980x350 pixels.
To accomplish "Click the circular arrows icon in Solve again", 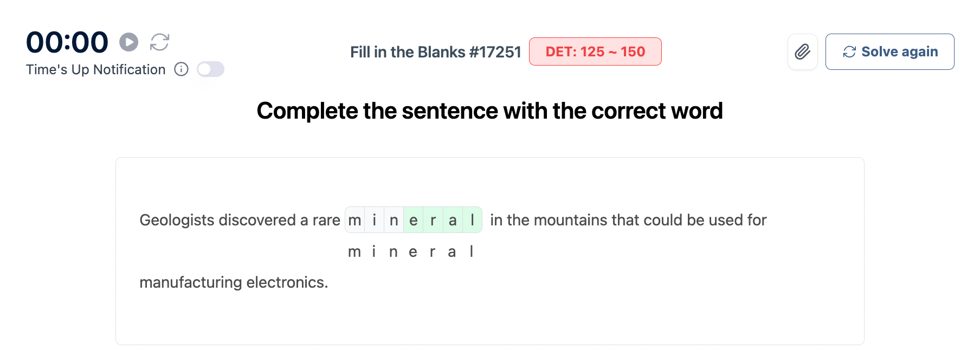I will pyautogui.click(x=849, y=51).
